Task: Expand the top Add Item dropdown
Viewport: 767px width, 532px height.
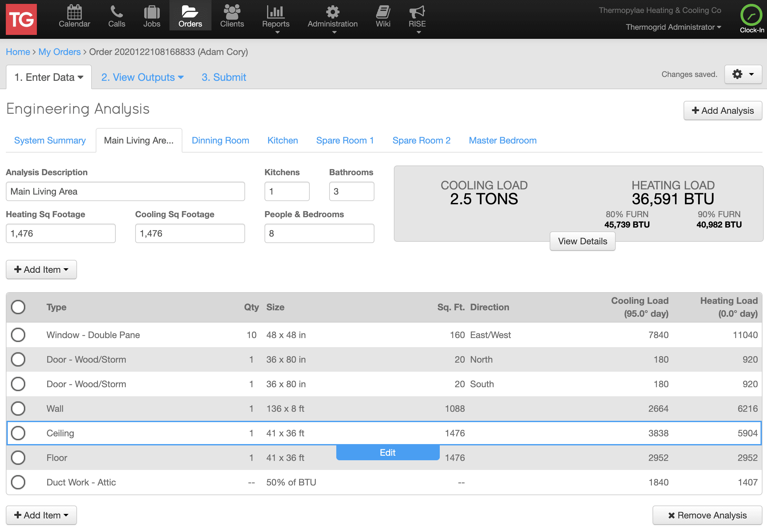Action: [41, 269]
